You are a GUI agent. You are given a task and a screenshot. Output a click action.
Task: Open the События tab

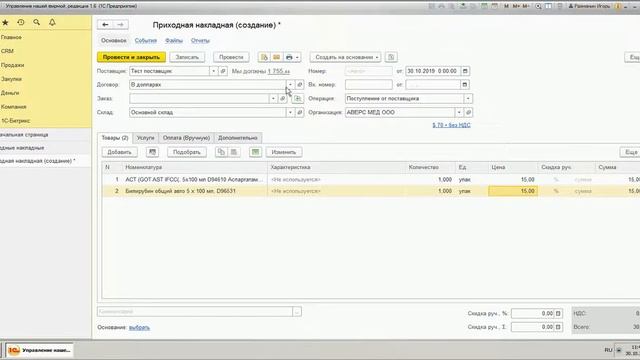click(x=146, y=40)
